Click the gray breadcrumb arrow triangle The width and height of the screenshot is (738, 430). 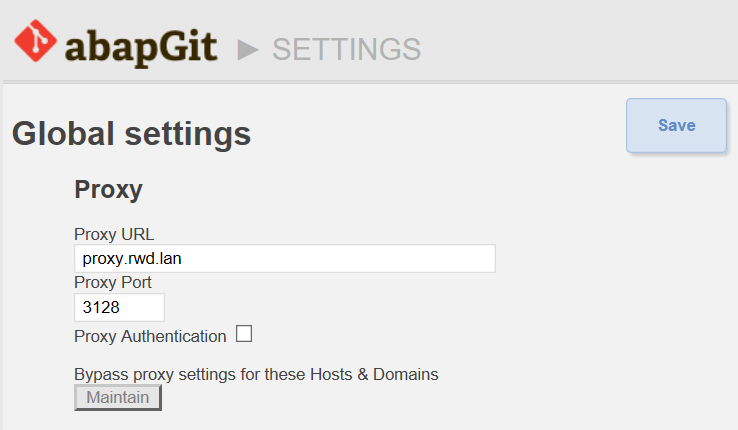(248, 50)
